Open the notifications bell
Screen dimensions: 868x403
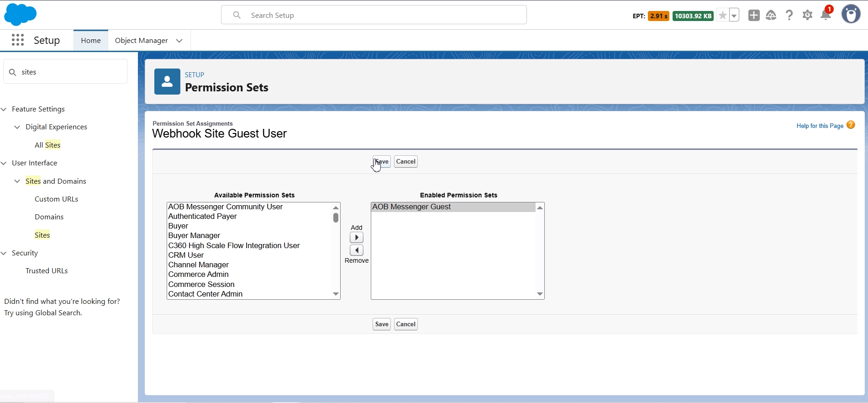(x=826, y=15)
